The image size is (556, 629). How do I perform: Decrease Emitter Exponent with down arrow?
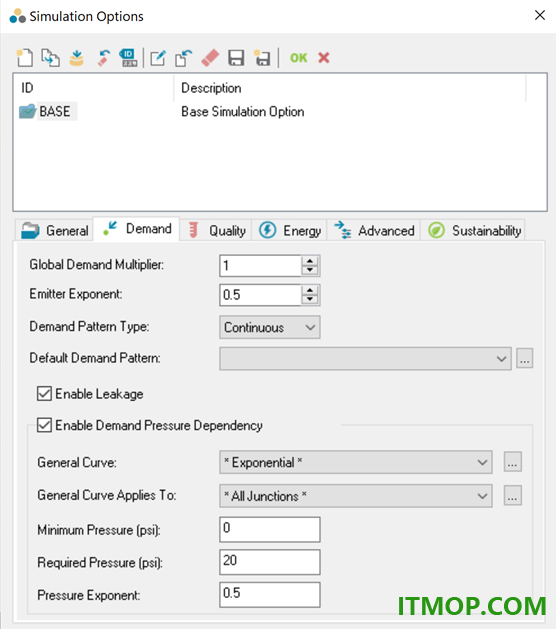tap(310, 300)
